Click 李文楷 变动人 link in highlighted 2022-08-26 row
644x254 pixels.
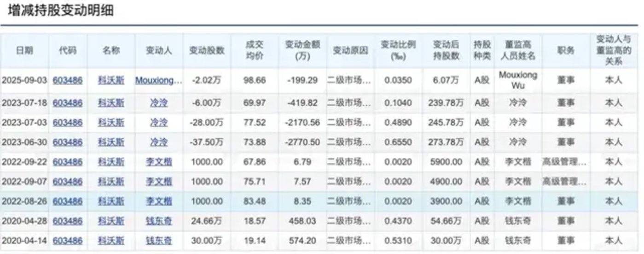click(159, 201)
